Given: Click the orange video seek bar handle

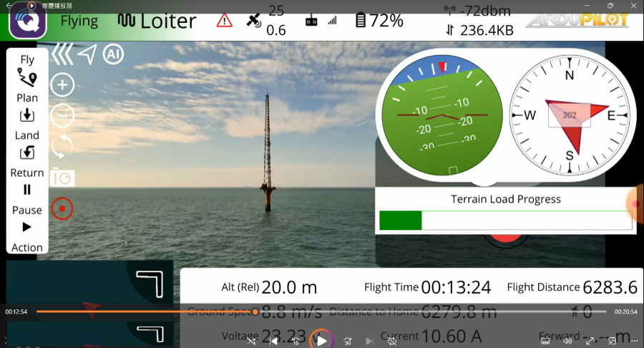Looking at the screenshot, I should click(255, 311).
